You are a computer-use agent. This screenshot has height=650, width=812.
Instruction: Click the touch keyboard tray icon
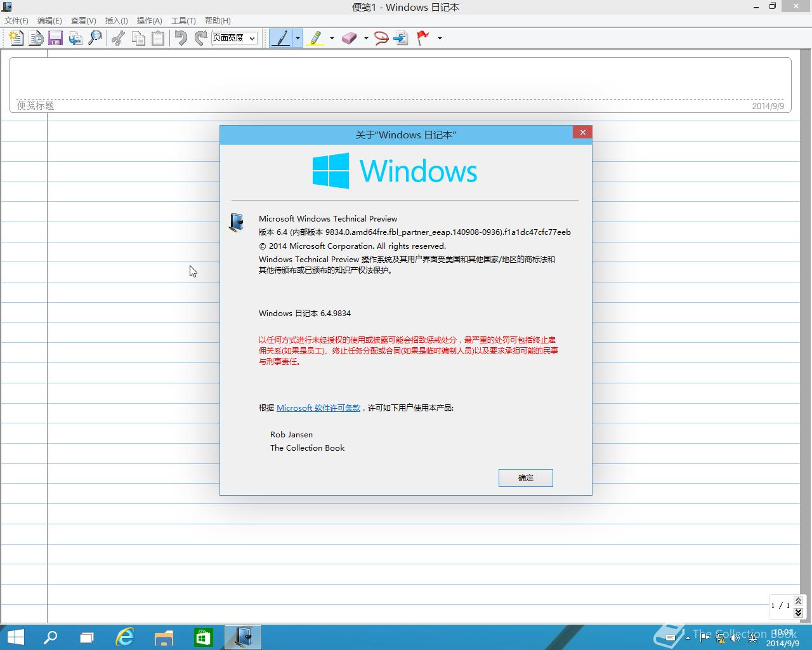coord(670,638)
